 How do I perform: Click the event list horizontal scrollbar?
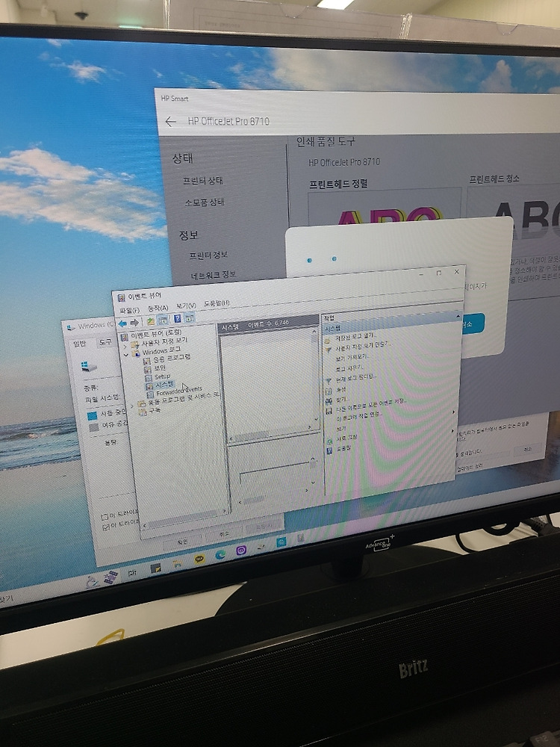(270, 434)
